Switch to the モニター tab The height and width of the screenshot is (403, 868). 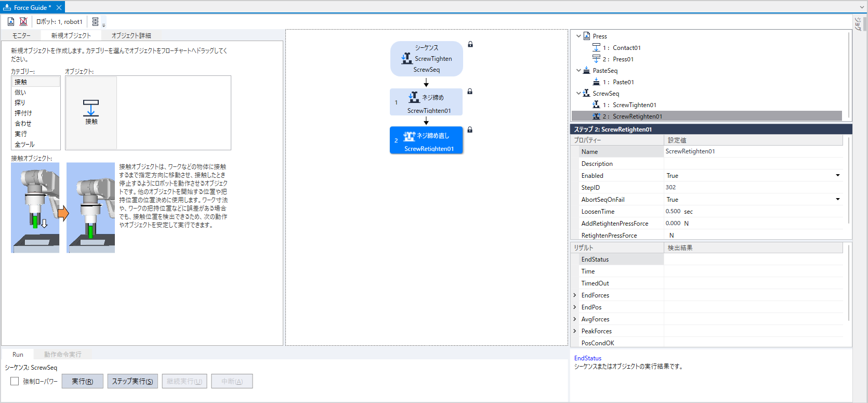21,35
